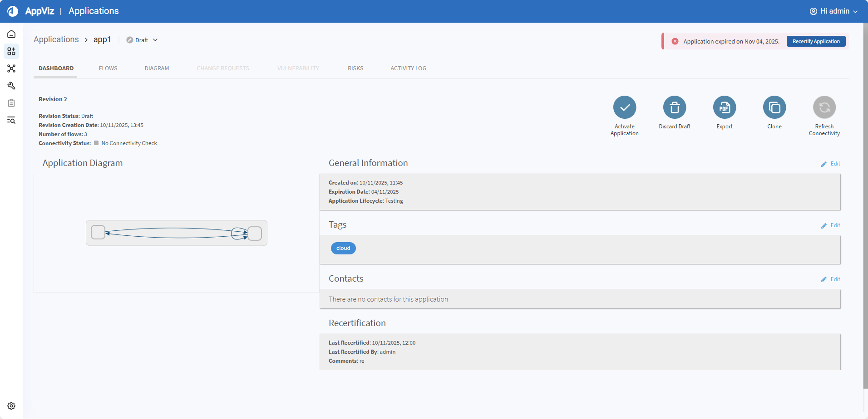Open the home icon in sidebar
Viewport: 868px width, 419px height.
(11, 34)
